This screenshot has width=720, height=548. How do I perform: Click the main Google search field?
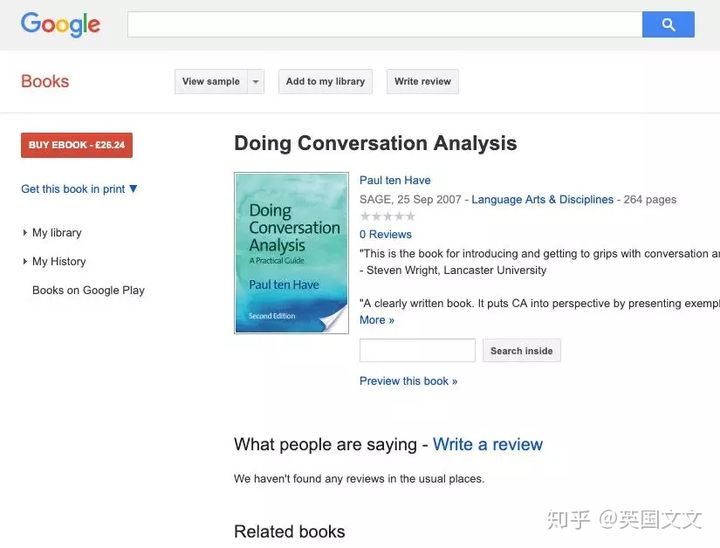(x=385, y=24)
